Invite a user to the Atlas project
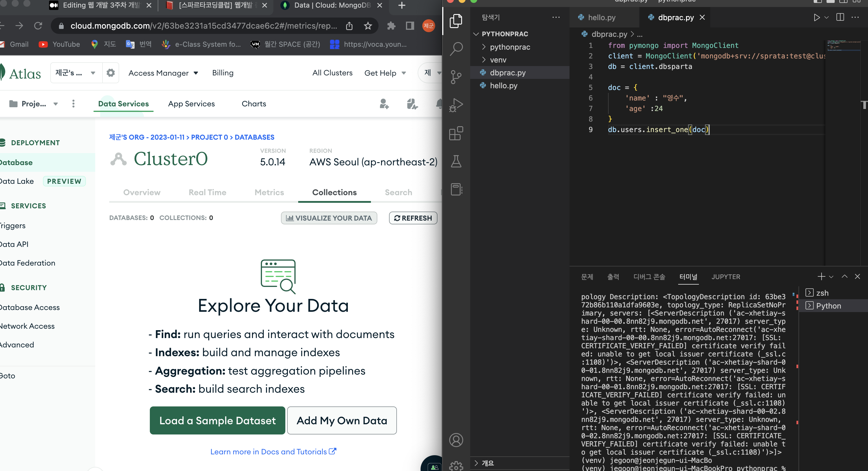The width and height of the screenshot is (868, 471). [x=384, y=104]
